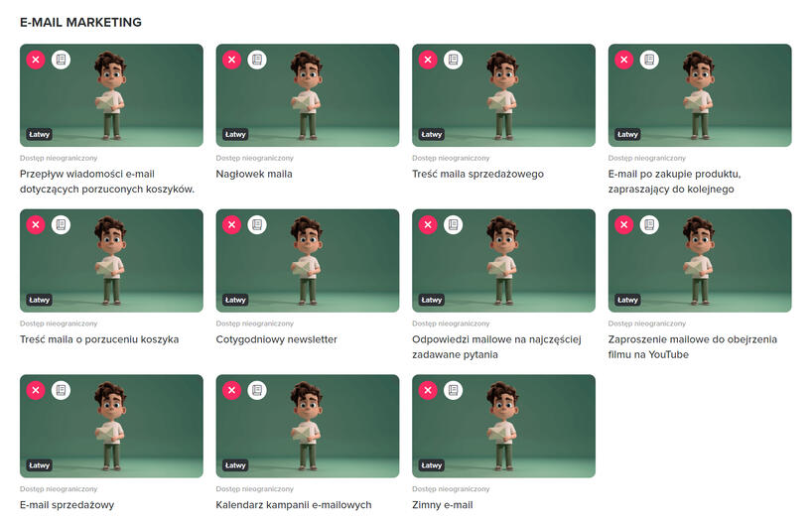The width and height of the screenshot is (812, 521).
Task: Click the document icon on Cotygodniowy newsletter card
Action: point(257,225)
